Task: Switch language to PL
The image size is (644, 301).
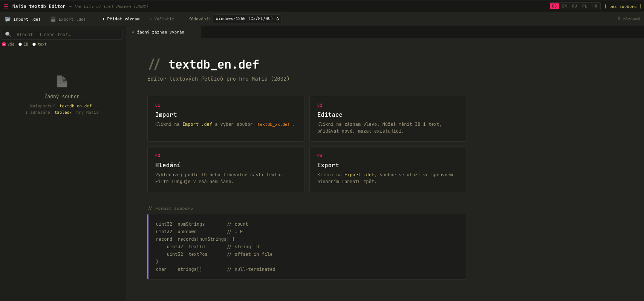Action: point(584,6)
